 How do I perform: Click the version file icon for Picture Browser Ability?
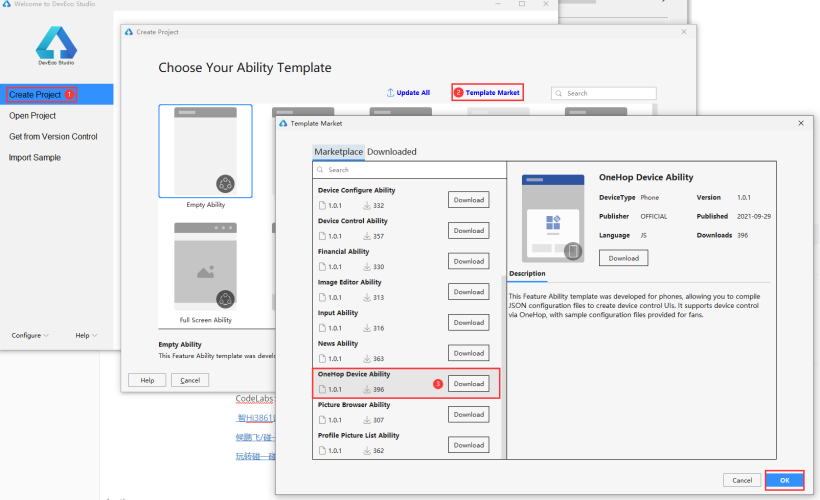322,419
